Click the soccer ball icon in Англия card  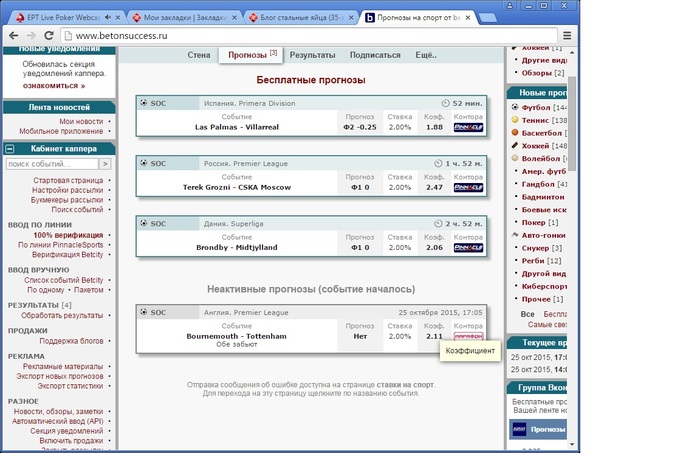(x=143, y=312)
